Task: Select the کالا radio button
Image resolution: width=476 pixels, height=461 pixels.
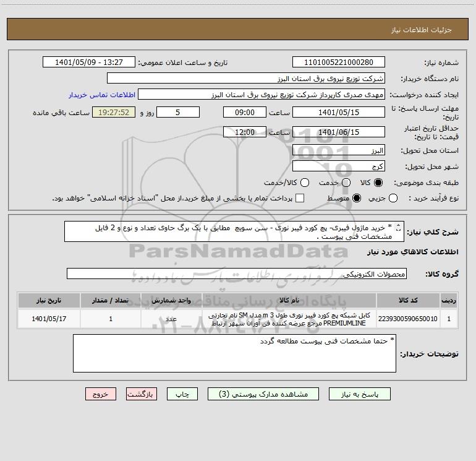Action: click(x=378, y=183)
